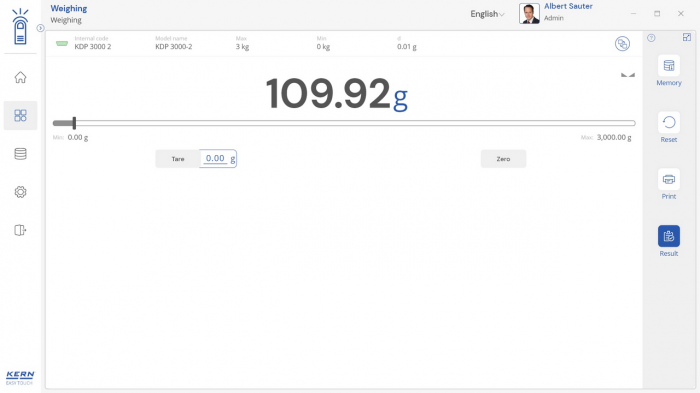The image size is (700, 393).
Task: Click the Zero button
Action: [503, 159]
